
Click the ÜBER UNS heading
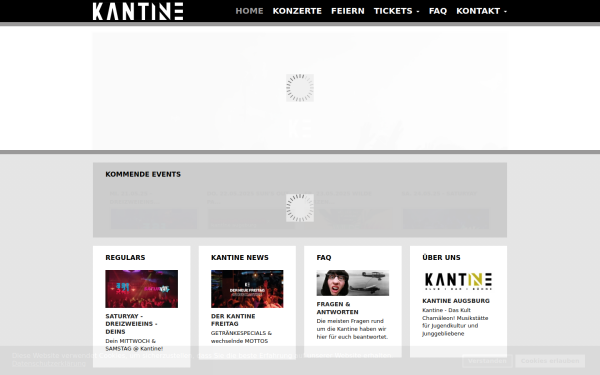[x=441, y=258]
